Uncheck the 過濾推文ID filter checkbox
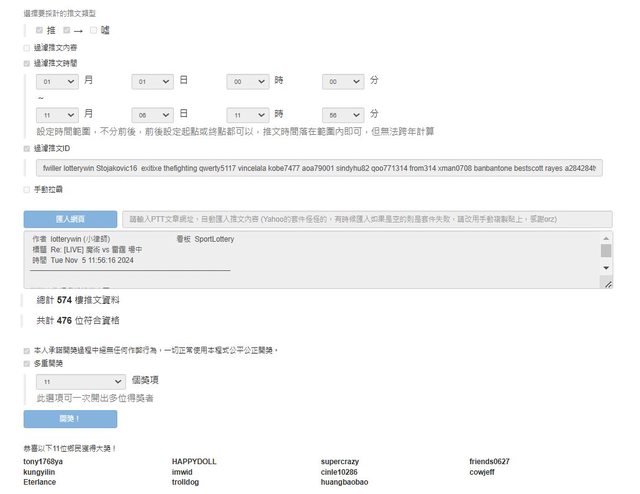 click(27, 148)
